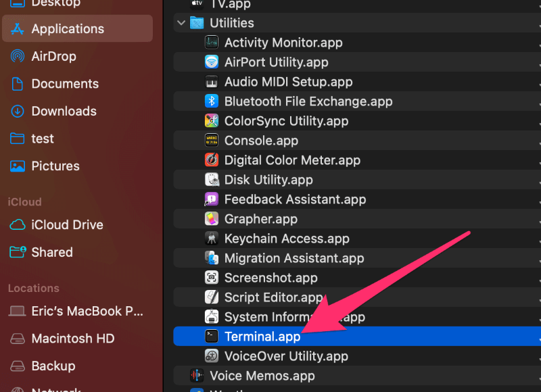The height and width of the screenshot is (392, 541).
Task: Select Activity Monitor.app file name
Action: pos(283,43)
